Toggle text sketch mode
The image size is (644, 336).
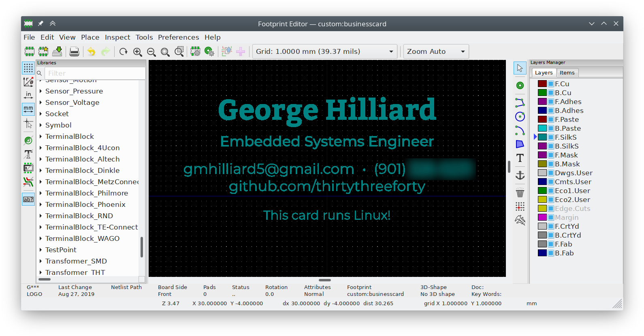tap(28, 154)
